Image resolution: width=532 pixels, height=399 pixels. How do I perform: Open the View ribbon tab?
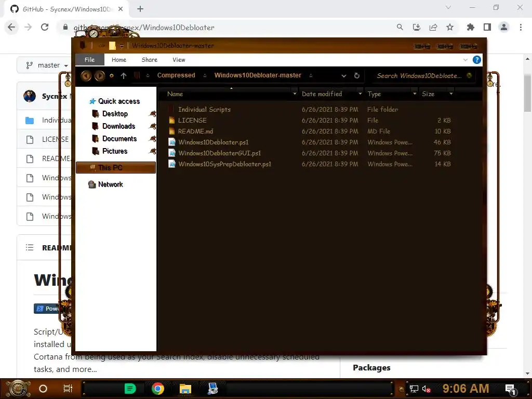pos(179,60)
